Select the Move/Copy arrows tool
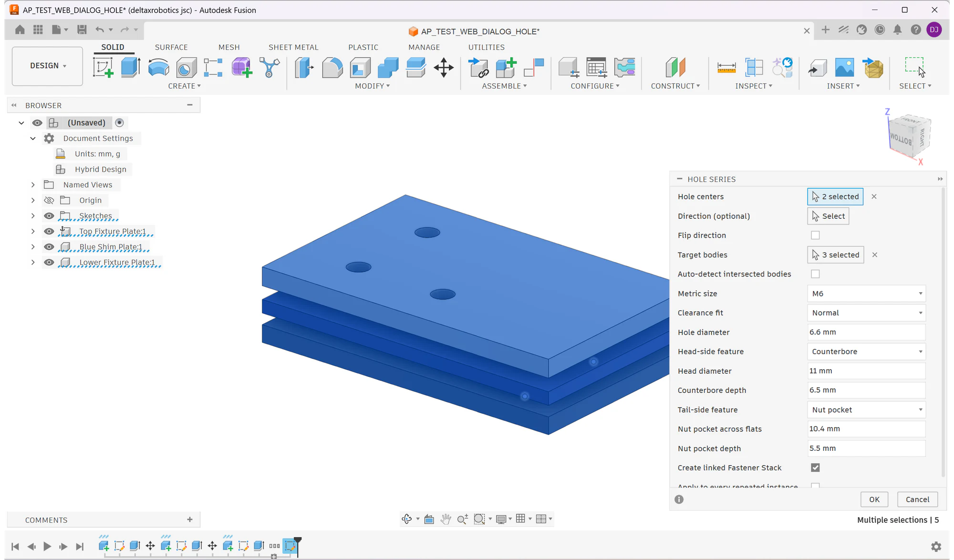The height and width of the screenshot is (560, 954). pyautogui.click(x=444, y=67)
